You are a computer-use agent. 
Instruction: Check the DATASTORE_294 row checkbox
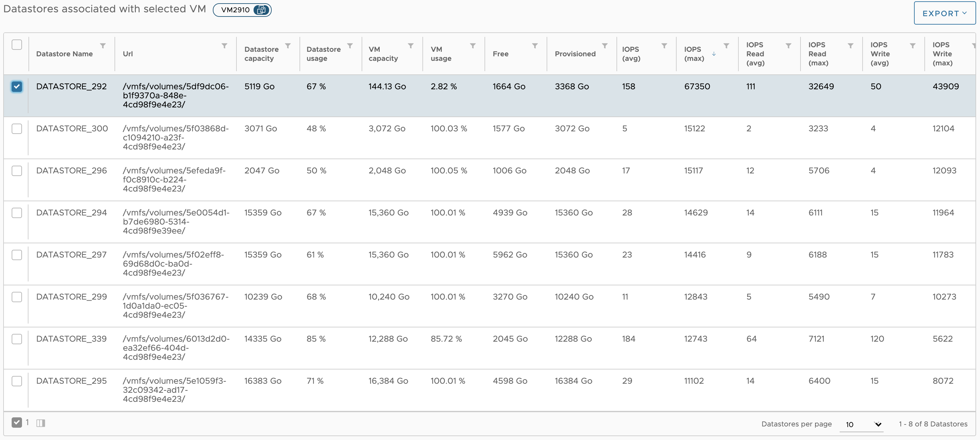tap(17, 213)
